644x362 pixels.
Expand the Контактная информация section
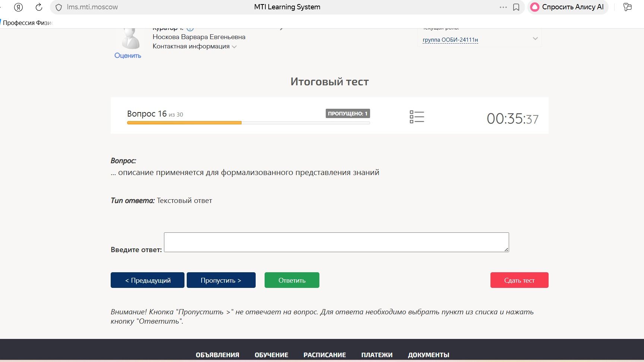195,46
